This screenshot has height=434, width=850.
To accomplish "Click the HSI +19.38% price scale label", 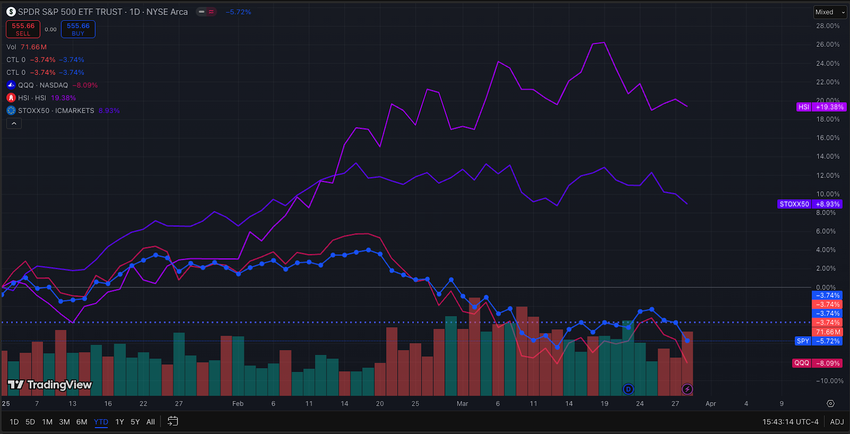I will point(821,107).
